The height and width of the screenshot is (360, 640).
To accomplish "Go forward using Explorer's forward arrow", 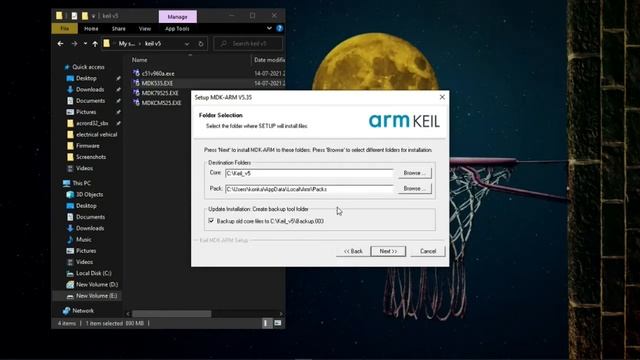I will tap(74, 44).
